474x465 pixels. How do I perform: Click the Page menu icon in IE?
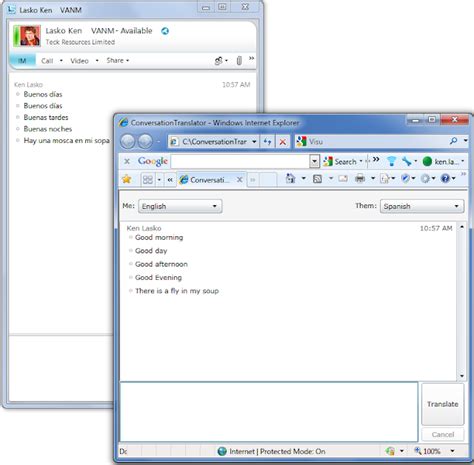[385, 179]
